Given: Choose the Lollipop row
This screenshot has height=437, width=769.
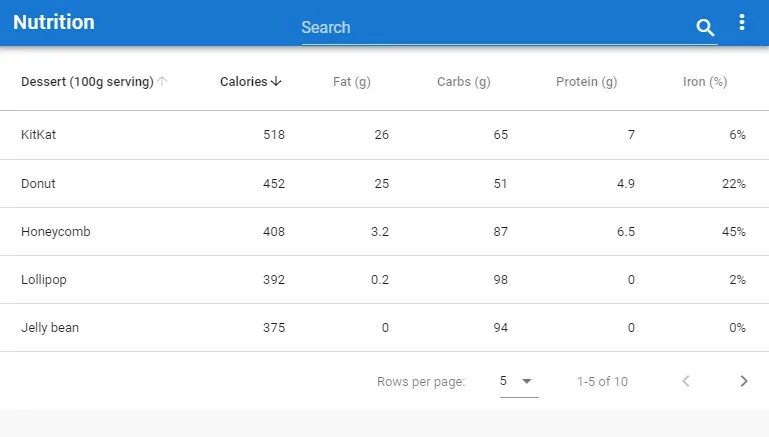Looking at the screenshot, I should 384,280.
